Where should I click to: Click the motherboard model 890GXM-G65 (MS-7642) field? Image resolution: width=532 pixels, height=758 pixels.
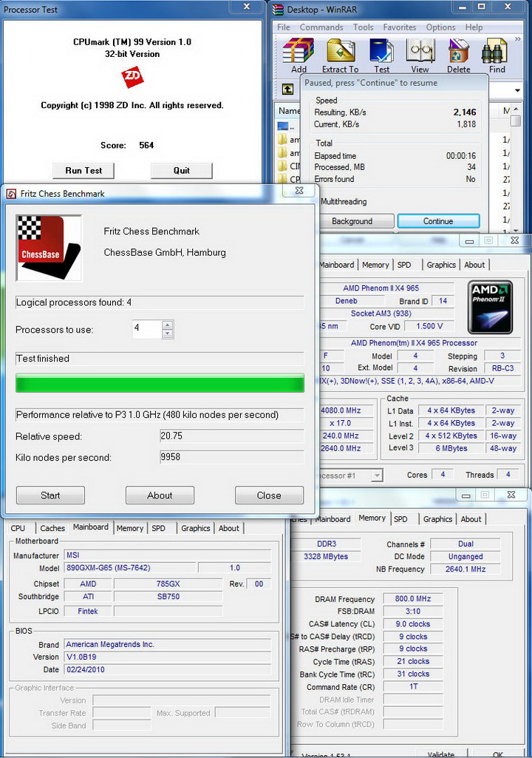[x=130, y=568]
